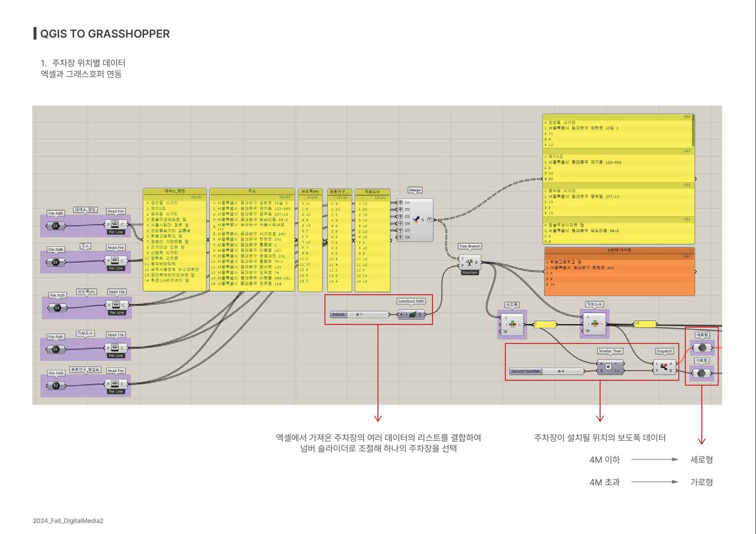Click the D2 input arrow on Merge
Viewport: 756px width, 534px height.
click(x=400, y=209)
